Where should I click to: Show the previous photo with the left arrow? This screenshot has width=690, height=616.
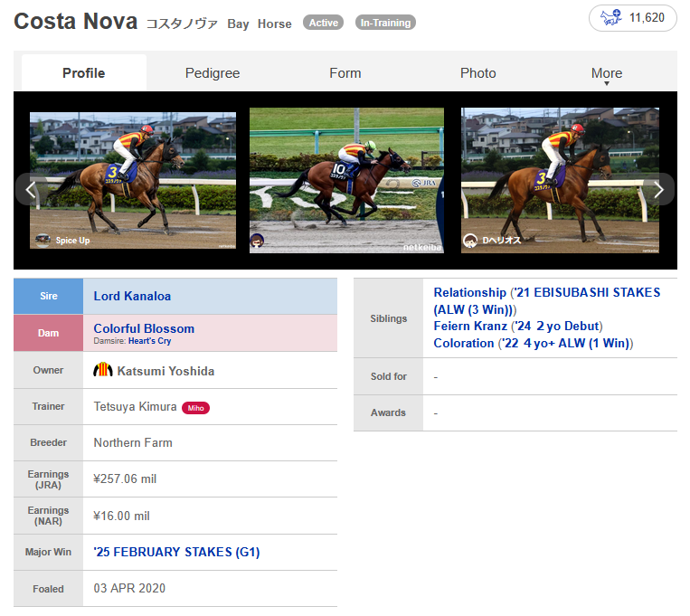tap(31, 190)
